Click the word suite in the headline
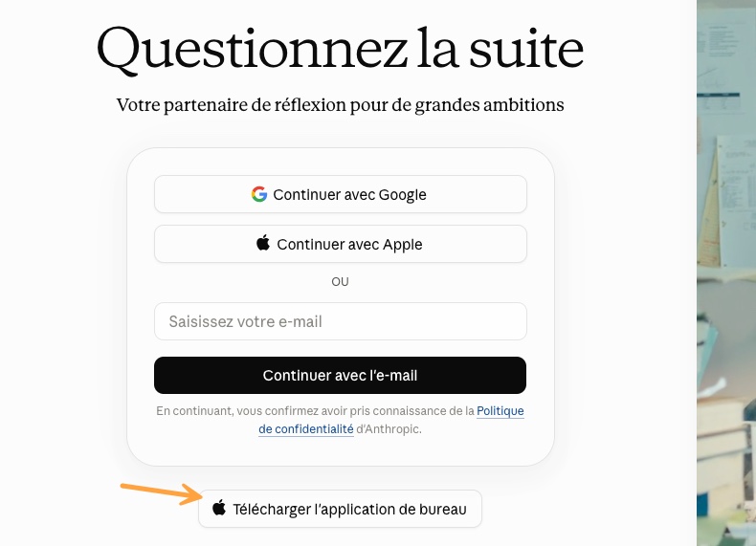 pyautogui.click(x=526, y=49)
